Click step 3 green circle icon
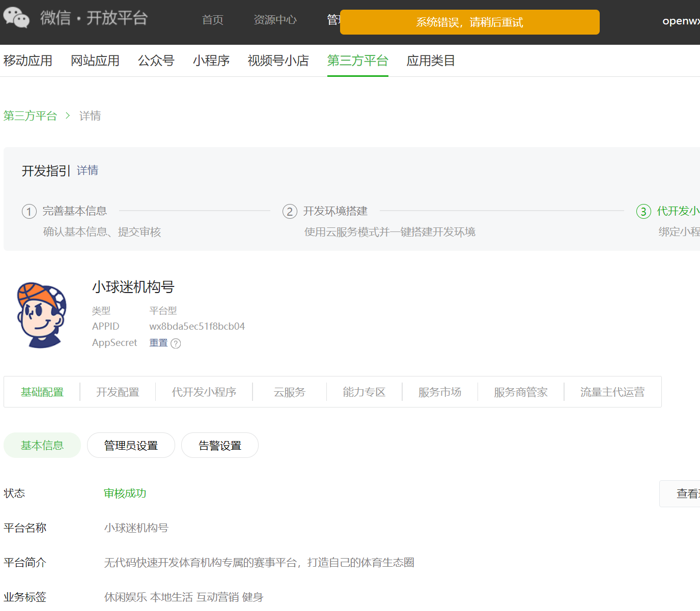 [x=643, y=211]
